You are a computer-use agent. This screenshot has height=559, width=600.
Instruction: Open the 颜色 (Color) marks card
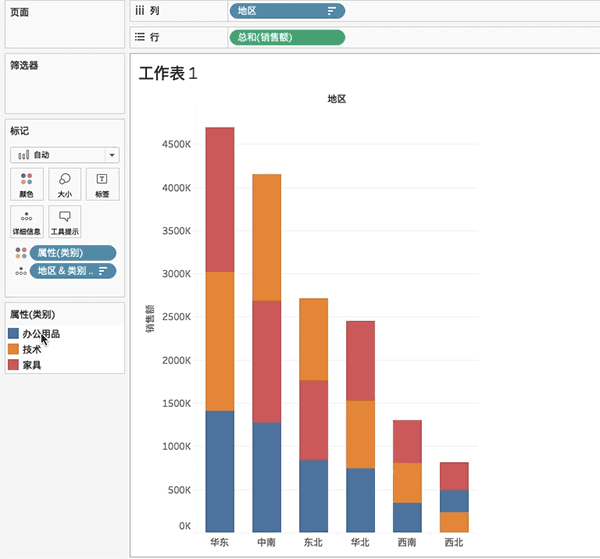(x=26, y=183)
